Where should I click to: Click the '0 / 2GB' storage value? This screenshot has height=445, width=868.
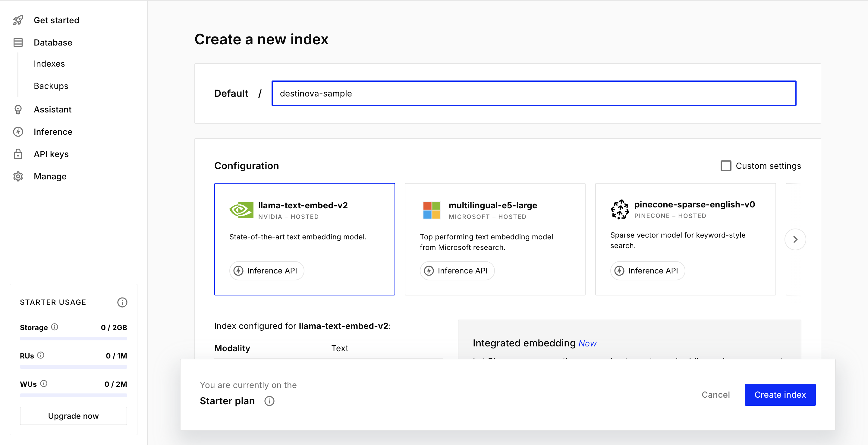pyautogui.click(x=114, y=327)
